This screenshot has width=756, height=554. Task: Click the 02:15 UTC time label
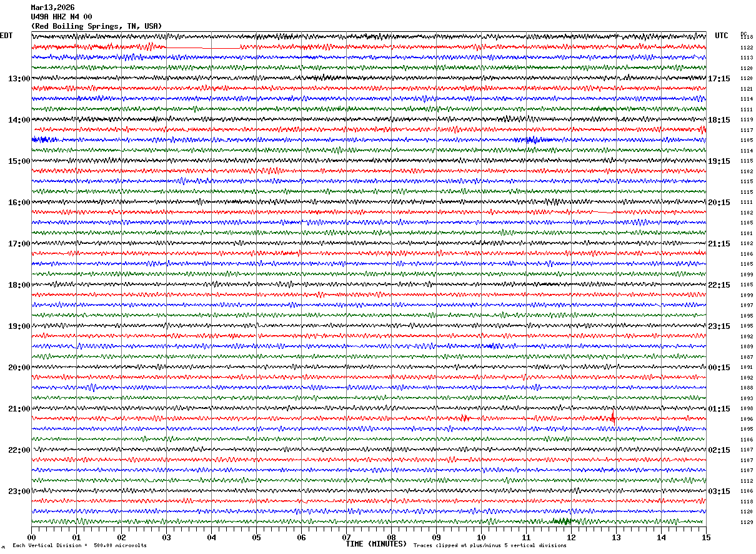[719, 450]
